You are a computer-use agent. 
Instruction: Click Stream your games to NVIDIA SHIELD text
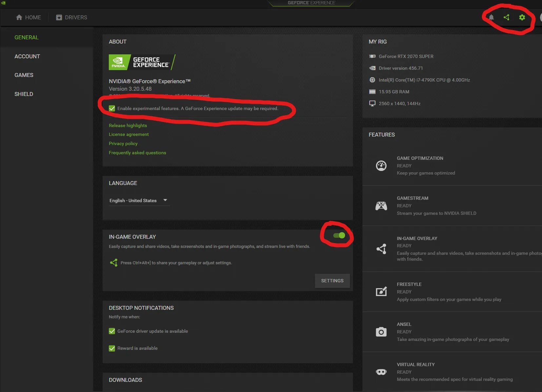point(436,213)
